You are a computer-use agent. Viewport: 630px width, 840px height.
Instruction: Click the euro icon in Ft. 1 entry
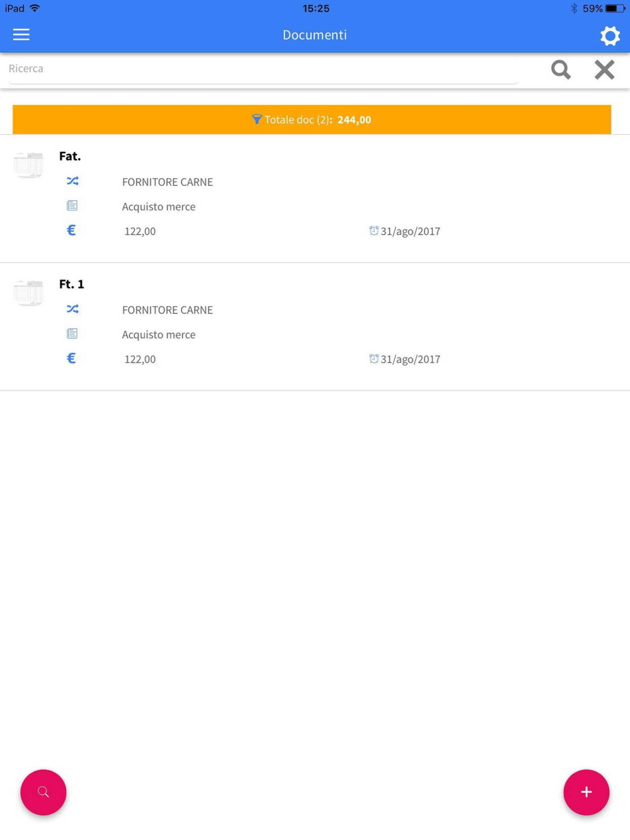tap(71, 358)
